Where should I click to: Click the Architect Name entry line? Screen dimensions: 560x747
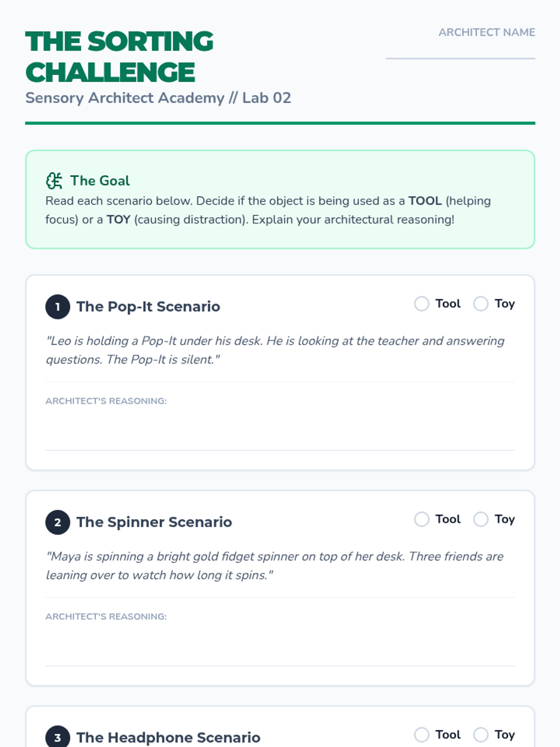(460, 50)
